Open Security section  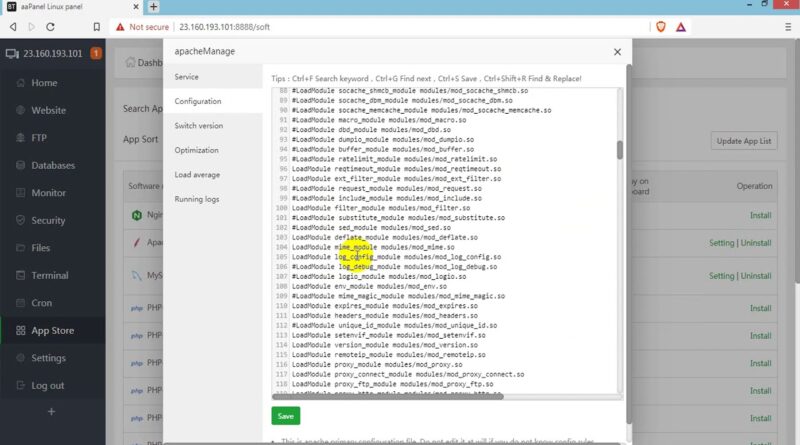click(x=48, y=220)
